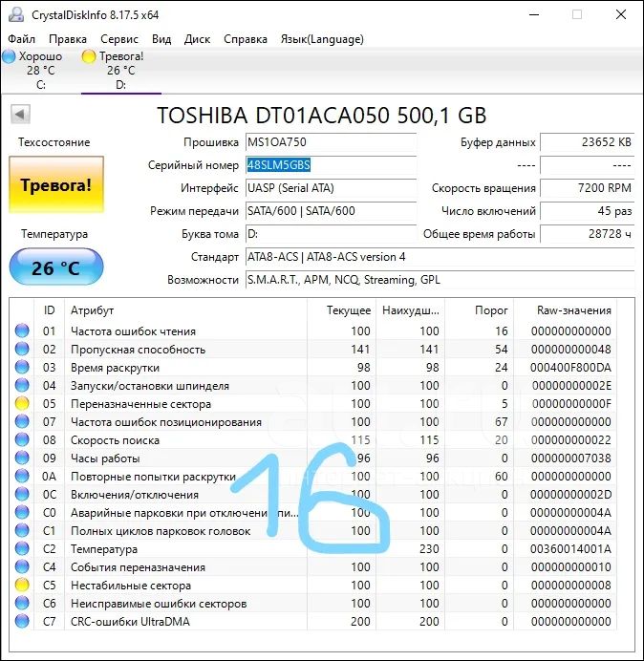Click status dot of attribute C2 temperature
Image resolution: width=644 pixels, height=661 pixels.
[x=22, y=548]
